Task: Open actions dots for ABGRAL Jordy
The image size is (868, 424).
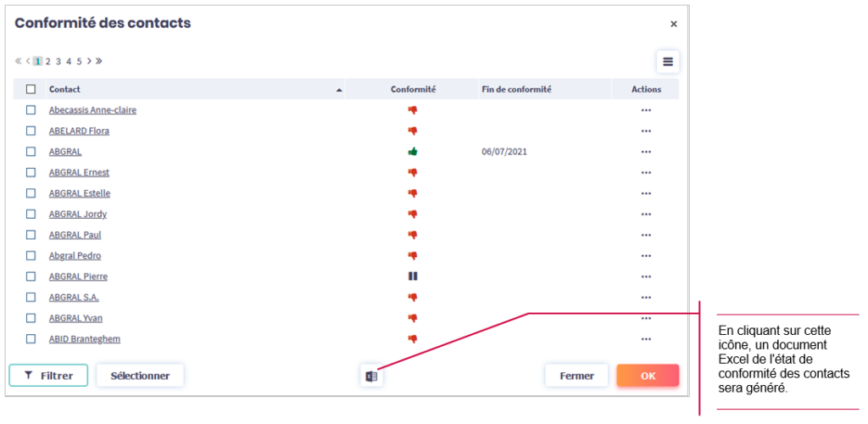Action: pos(646,215)
